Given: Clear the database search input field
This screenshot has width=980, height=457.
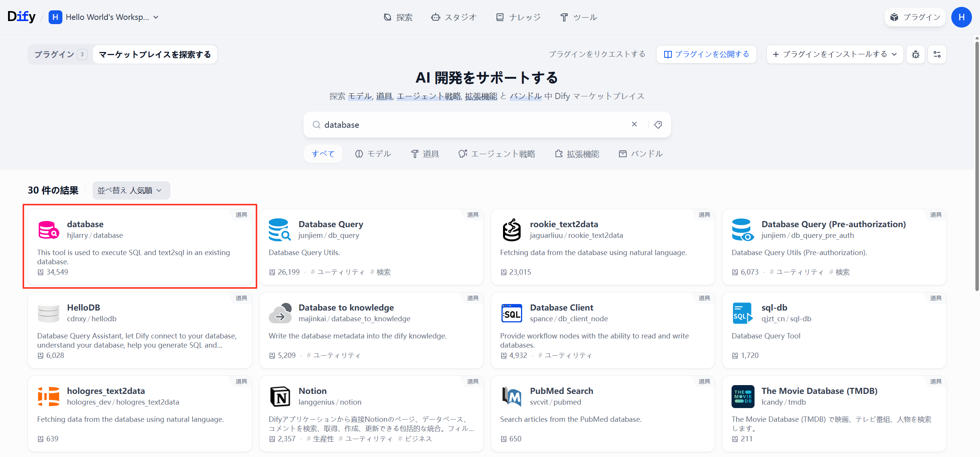Looking at the screenshot, I should point(634,124).
